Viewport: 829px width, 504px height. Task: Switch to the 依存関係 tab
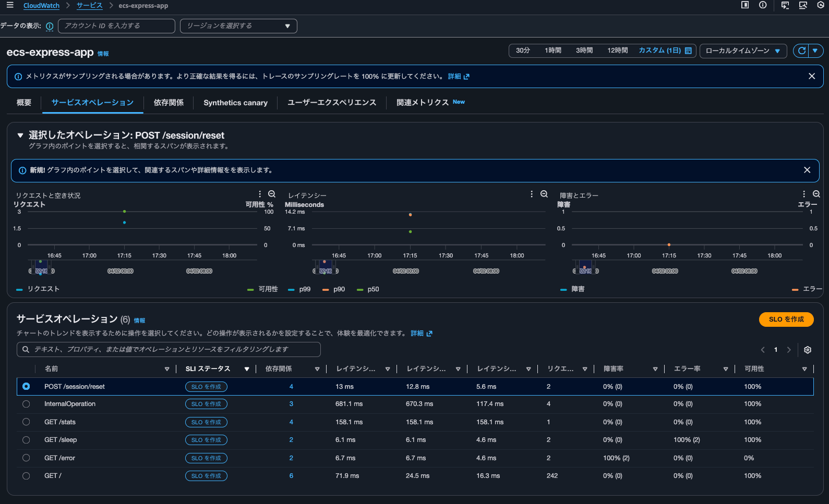pos(169,103)
